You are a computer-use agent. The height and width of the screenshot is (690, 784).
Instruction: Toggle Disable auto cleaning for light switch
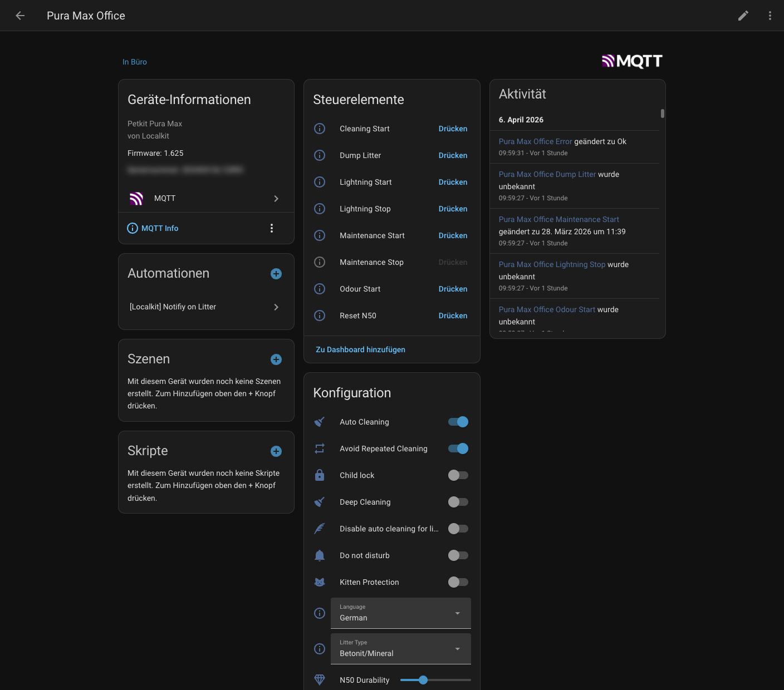[x=458, y=529]
